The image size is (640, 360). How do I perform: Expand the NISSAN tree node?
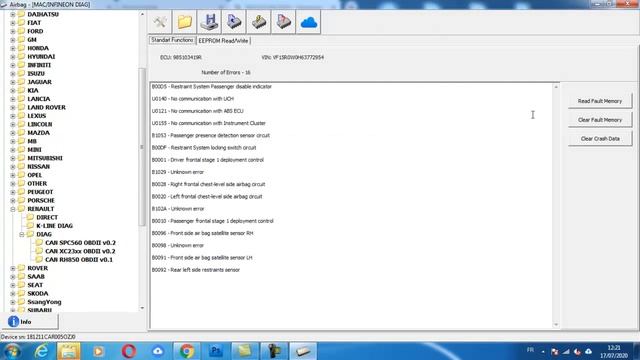coord(13,167)
